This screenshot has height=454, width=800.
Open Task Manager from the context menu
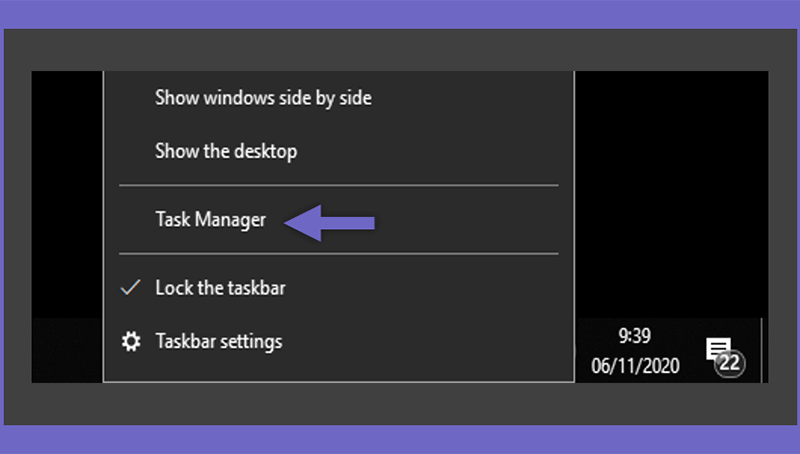[x=210, y=220]
